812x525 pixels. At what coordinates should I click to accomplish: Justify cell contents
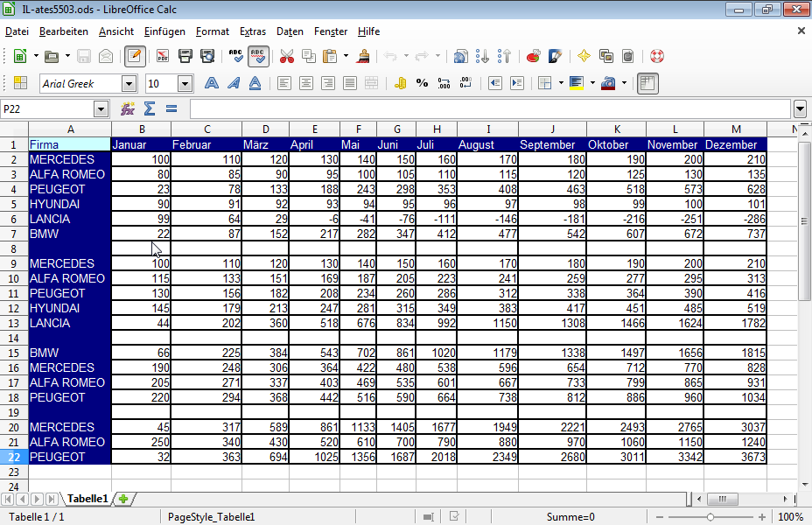click(350, 83)
